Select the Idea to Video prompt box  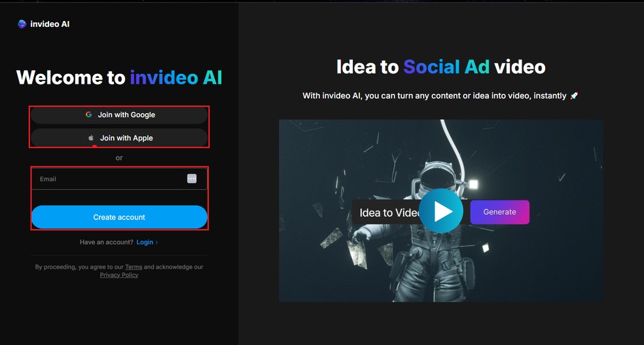point(386,212)
